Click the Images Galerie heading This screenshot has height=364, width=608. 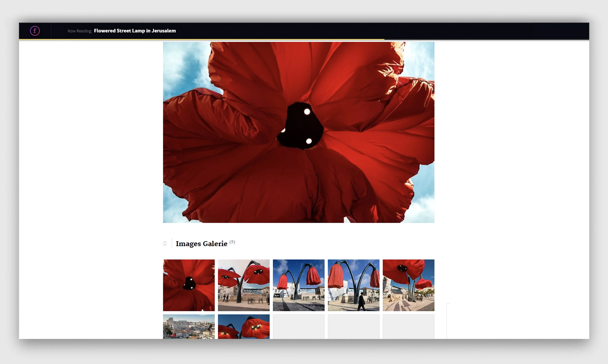[x=201, y=243]
